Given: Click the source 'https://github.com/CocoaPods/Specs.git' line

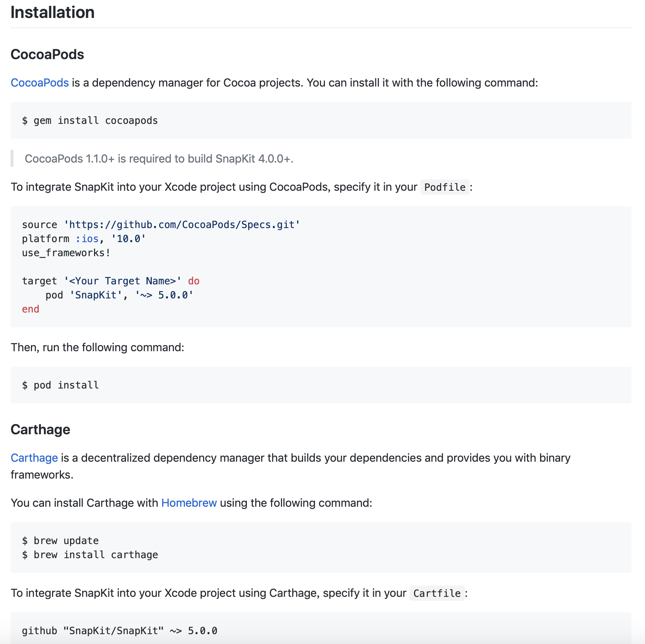Looking at the screenshot, I should 161,225.
